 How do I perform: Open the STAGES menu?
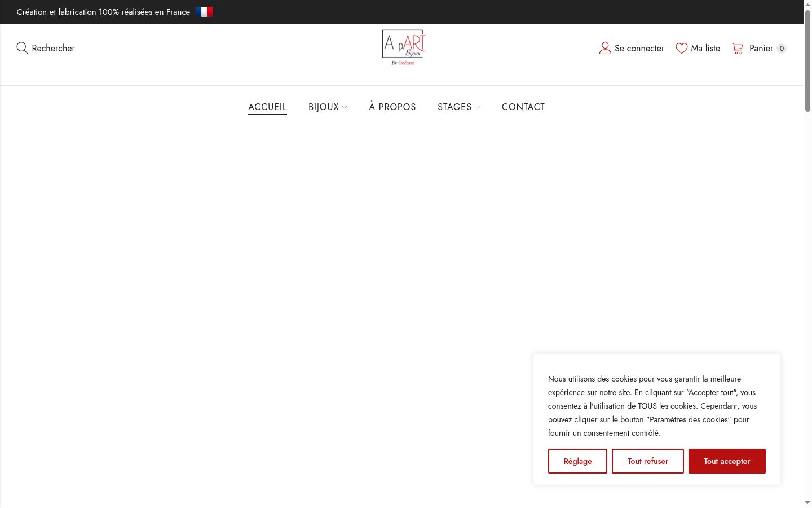click(454, 107)
